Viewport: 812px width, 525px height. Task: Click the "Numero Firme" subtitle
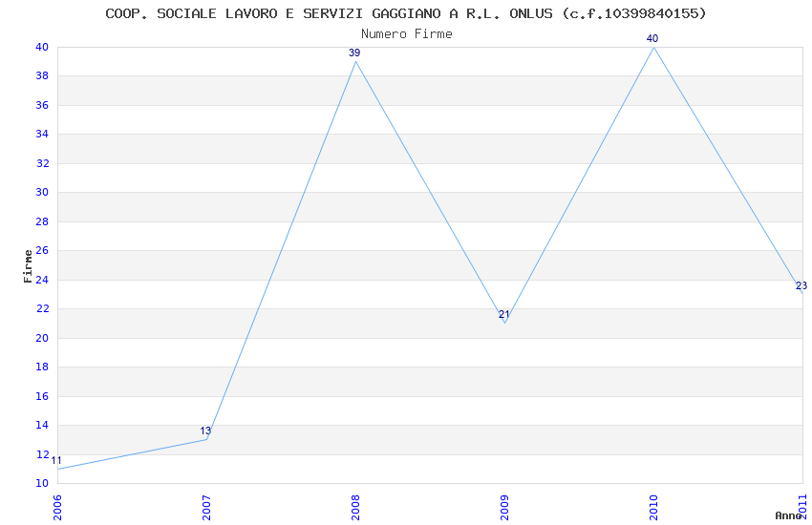point(406,34)
